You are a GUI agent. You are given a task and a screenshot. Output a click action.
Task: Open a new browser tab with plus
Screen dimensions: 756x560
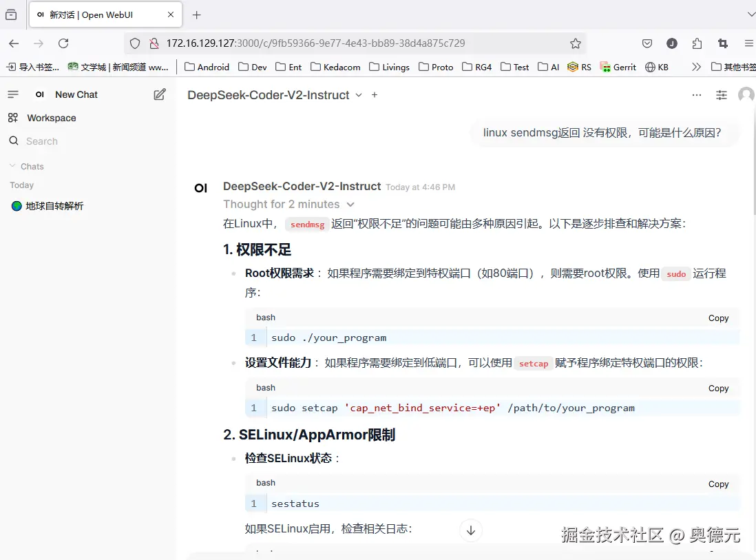196,15
